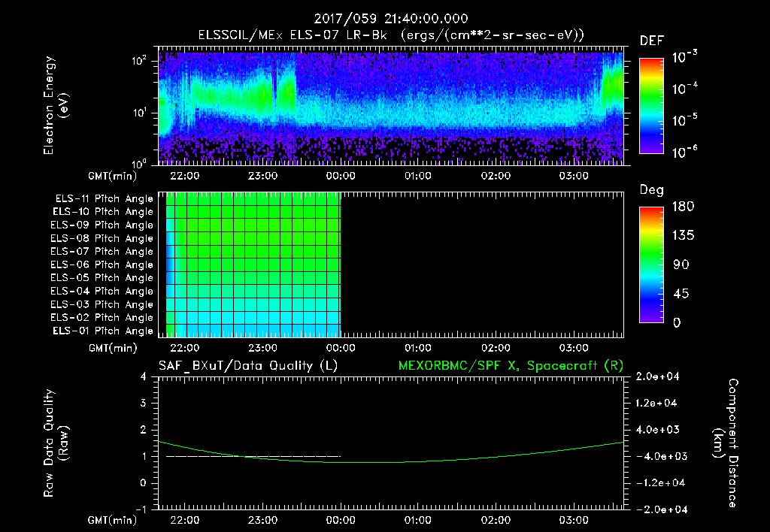This screenshot has height=532, width=770.
Task: Select the ELS-09 Pitch Angle row label
Action: tap(102, 225)
